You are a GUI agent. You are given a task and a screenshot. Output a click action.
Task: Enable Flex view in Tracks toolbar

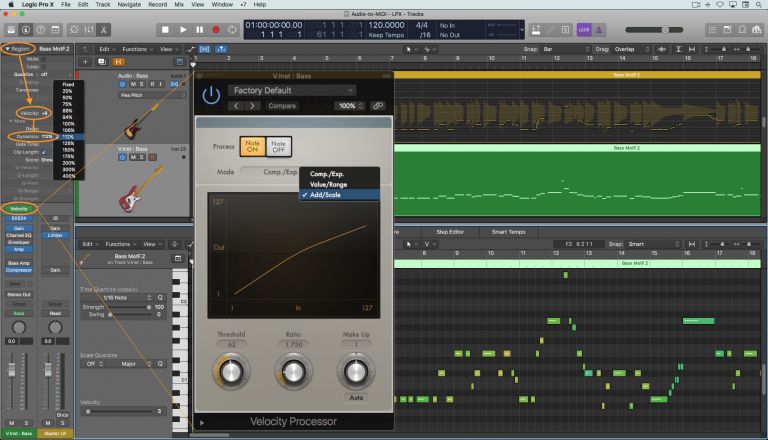pyautogui.click(x=205, y=49)
